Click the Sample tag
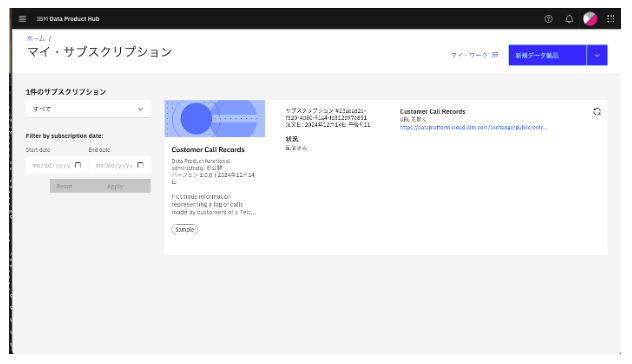Image resolution: width=632 pixels, height=364 pixels. pyautogui.click(x=185, y=229)
